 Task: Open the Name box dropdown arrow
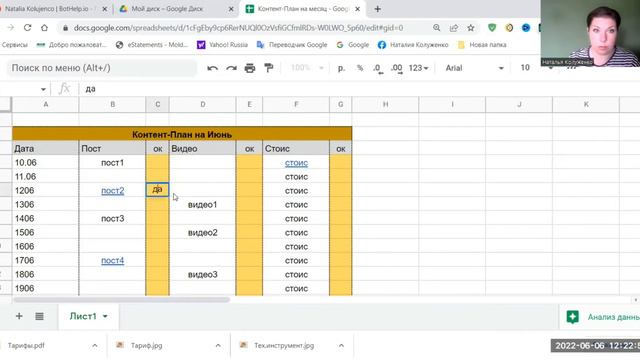43,89
